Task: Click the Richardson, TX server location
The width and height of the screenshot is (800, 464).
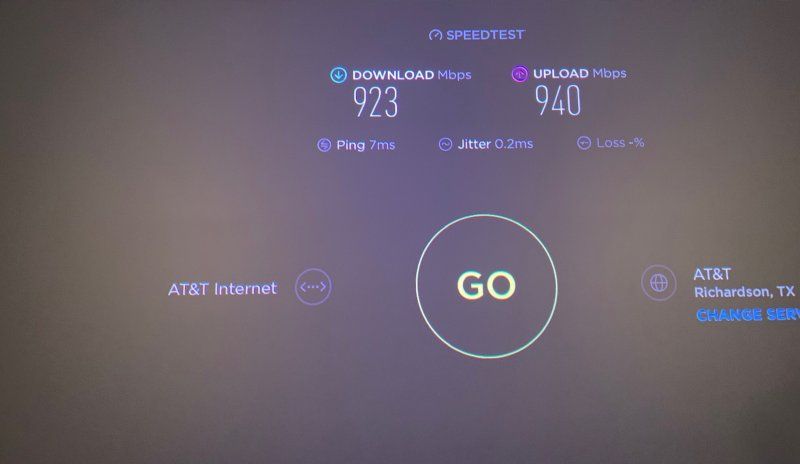Action: (x=744, y=292)
